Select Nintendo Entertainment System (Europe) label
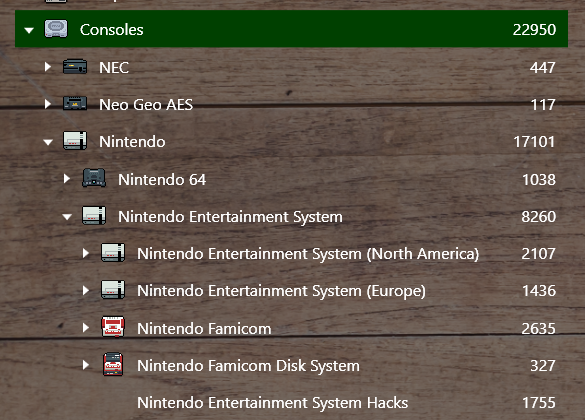Screen dimensions: 585x420 [x=281, y=291]
